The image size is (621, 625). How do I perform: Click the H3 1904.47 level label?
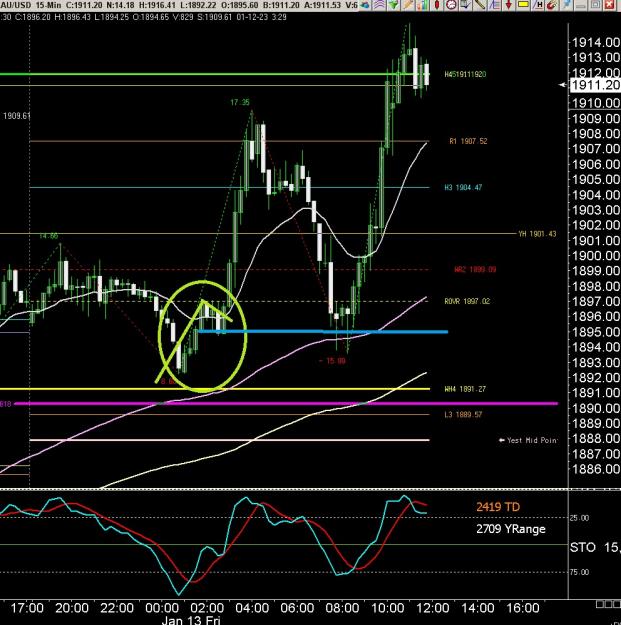[x=463, y=187]
